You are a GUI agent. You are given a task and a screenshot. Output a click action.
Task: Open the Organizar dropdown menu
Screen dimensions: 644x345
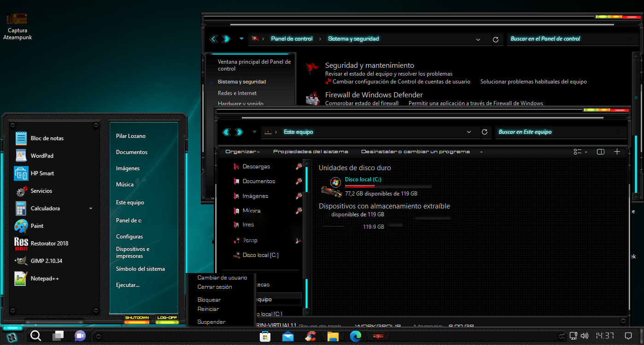click(x=242, y=152)
